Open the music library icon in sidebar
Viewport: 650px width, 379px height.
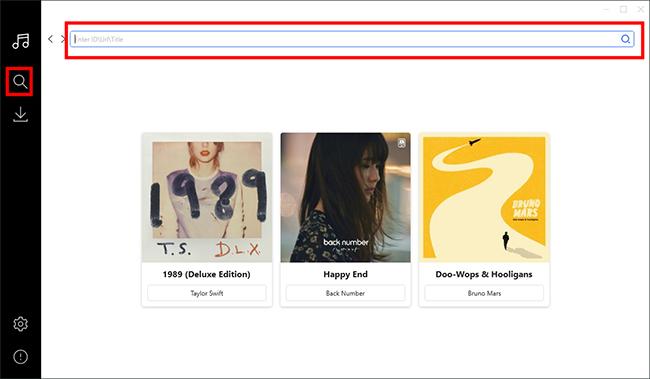pyautogui.click(x=20, y=41)
